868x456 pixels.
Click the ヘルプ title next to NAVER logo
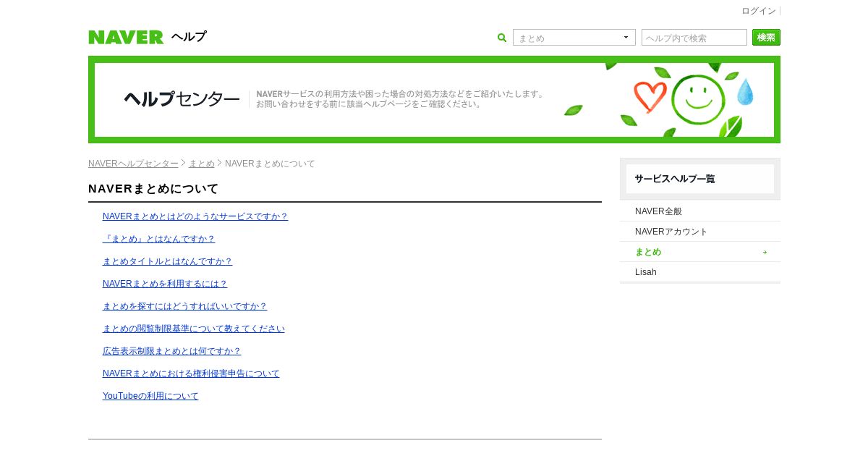click(189, 37)
